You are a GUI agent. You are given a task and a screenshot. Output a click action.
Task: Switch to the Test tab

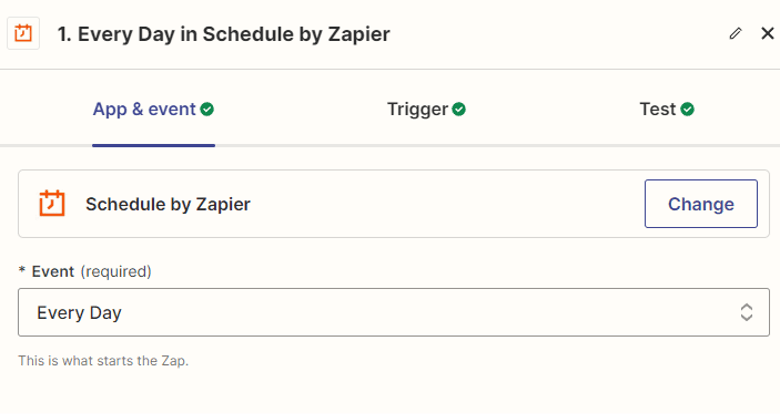pyautogui.click(x=667, y=109)
